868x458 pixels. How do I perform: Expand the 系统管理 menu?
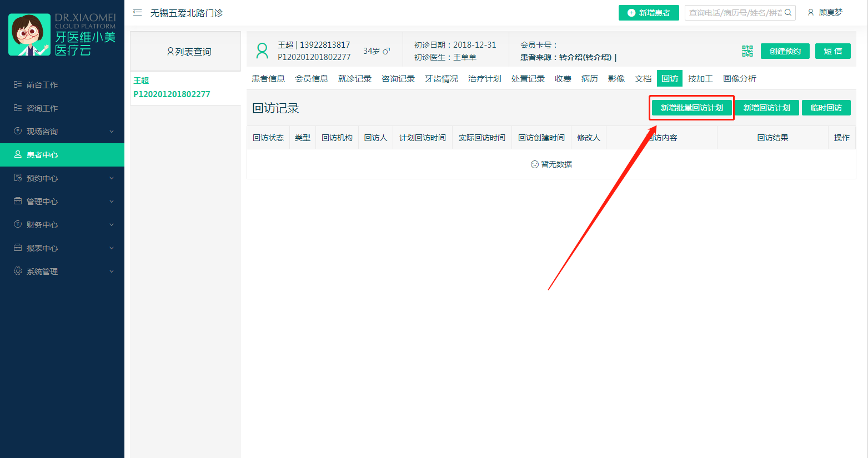(62, 271)
